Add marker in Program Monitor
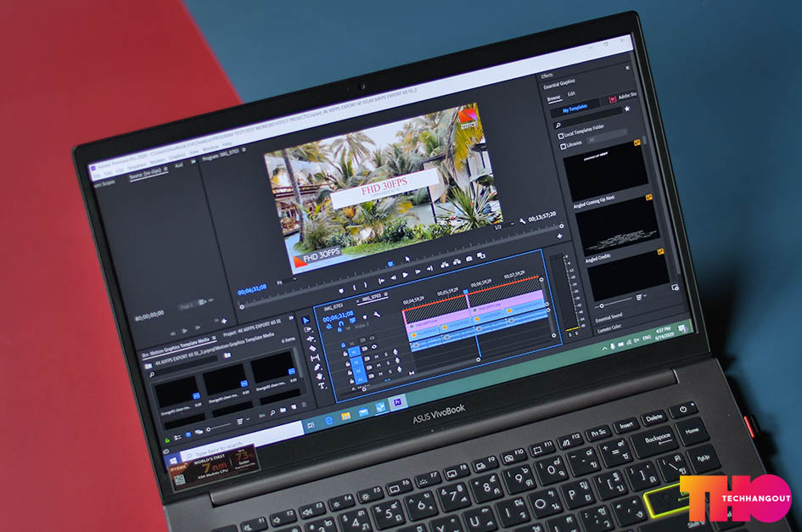Screen dimensions: 802x532 point(341,290)
